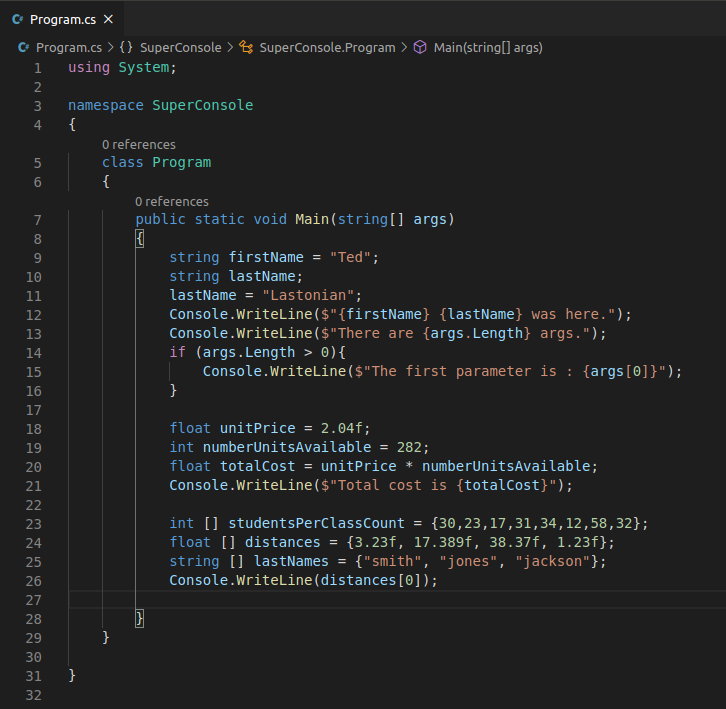Click '0 references' CodeLens above Main method

tap(172, 201)
